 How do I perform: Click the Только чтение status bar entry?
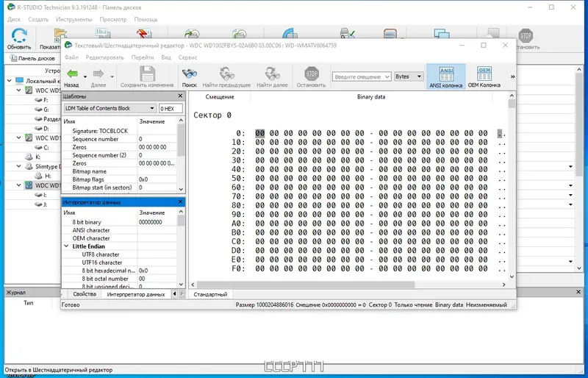click(x=413, y=304)
